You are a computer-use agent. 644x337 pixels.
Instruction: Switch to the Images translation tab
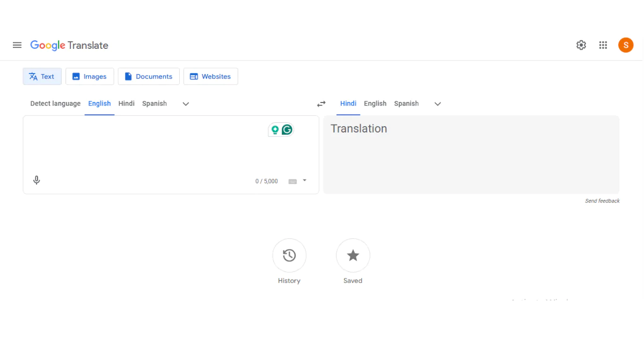(89, 76)
